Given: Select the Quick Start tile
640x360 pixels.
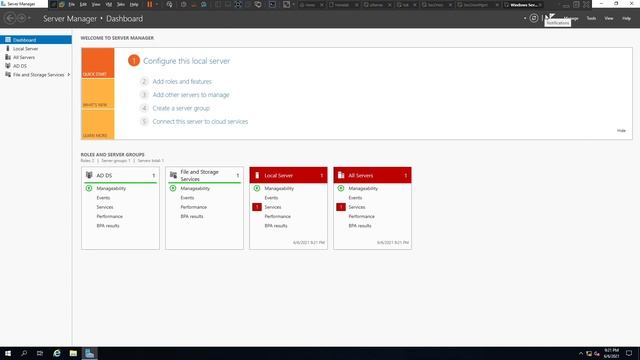Looking at the screenshot, I should tap(98, 63).
